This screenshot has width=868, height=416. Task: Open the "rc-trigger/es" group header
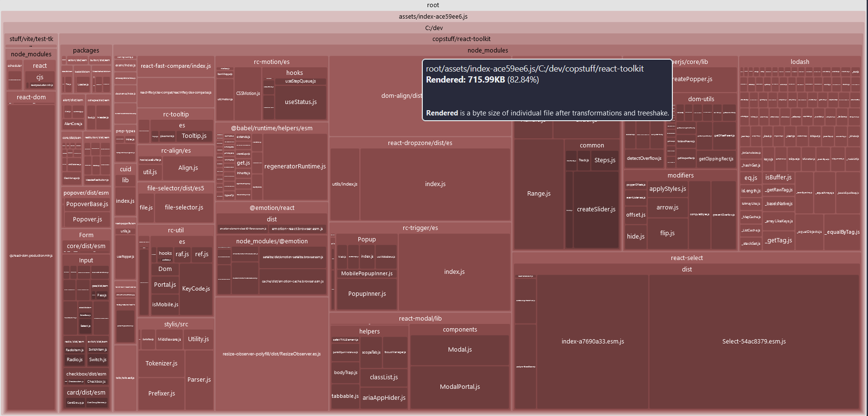tap(420, 228)
